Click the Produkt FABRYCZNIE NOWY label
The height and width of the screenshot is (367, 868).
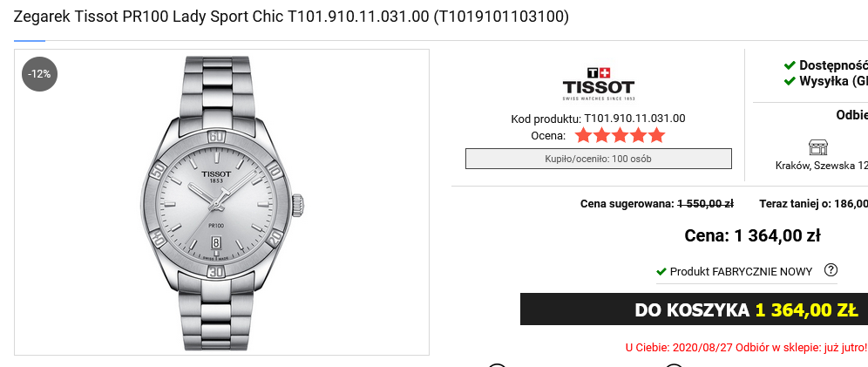(741, 272)
